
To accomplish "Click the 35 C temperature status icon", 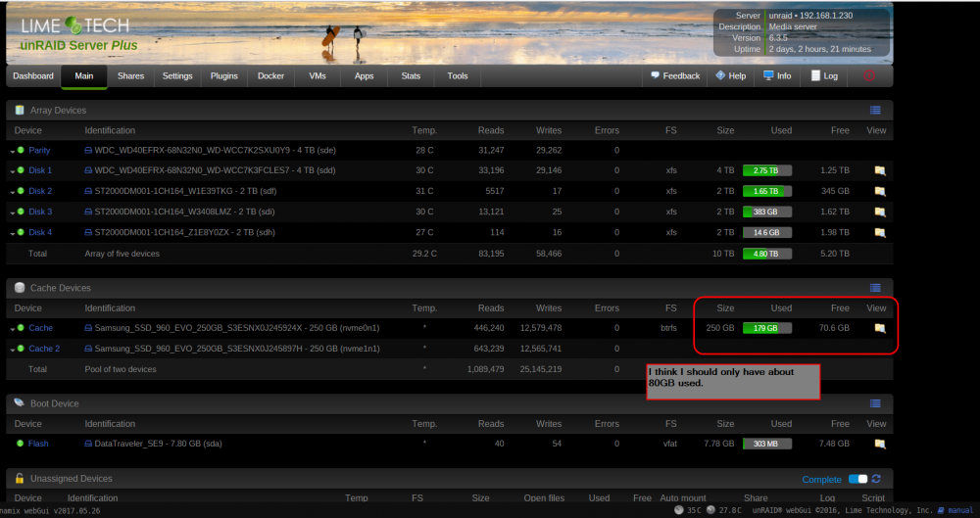I will point(679,510).
